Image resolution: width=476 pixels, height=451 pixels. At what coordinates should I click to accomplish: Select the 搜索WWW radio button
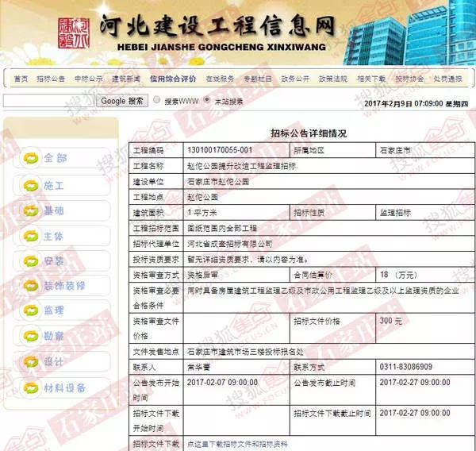click(156, 102)
